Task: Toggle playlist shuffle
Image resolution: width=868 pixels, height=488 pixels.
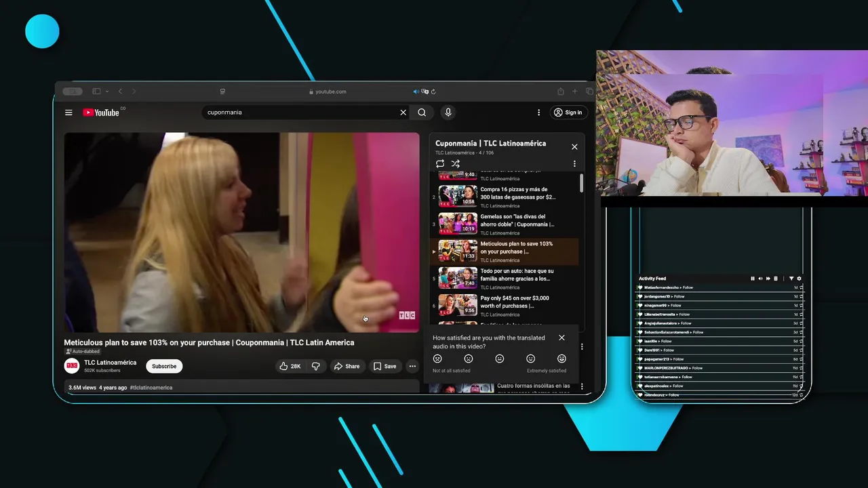Action: click(456, 164)
